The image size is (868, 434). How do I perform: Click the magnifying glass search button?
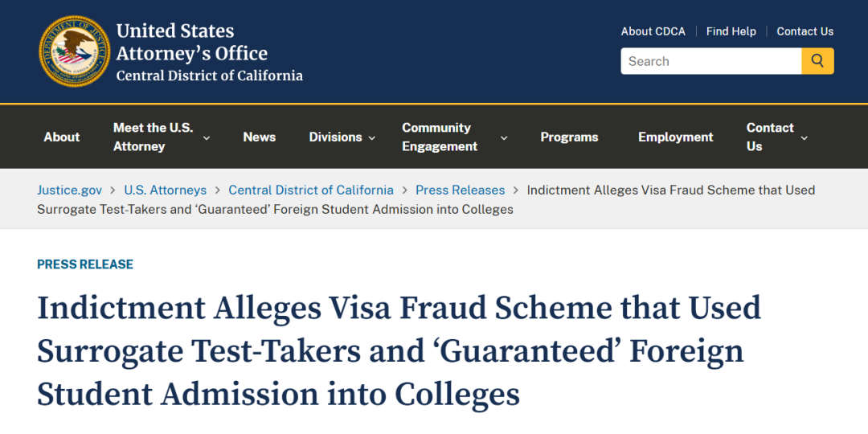click(x=817, y=61)
